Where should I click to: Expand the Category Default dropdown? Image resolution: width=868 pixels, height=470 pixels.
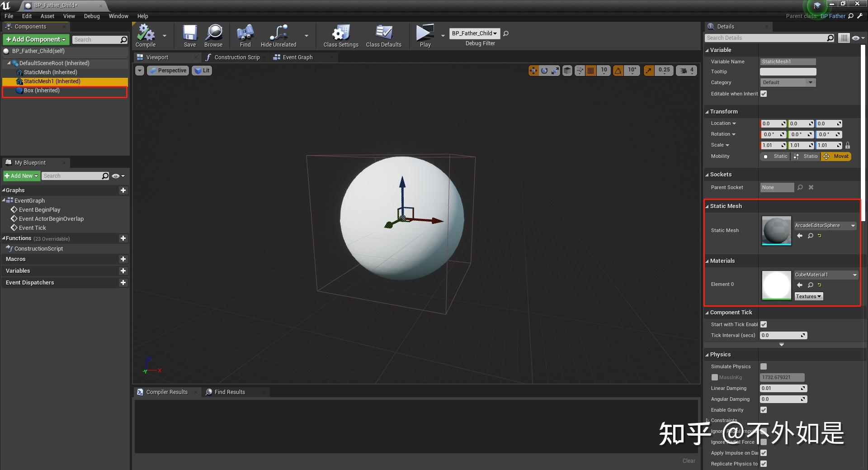point(788,82)
